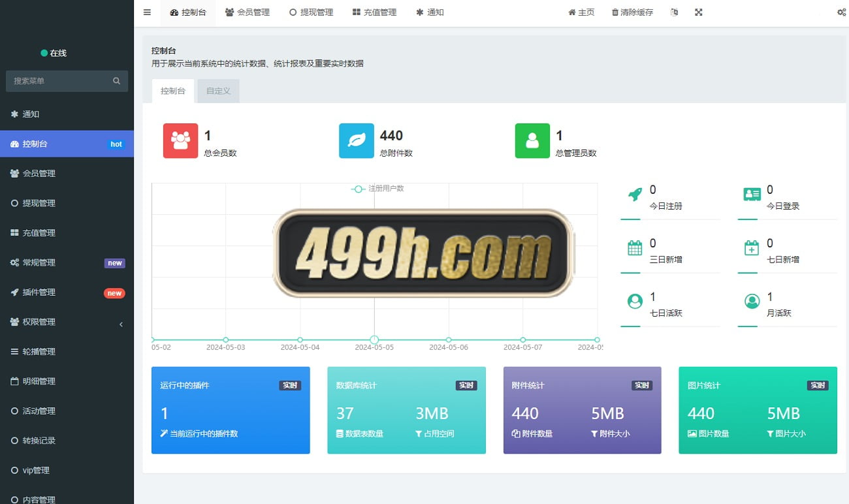Open vip管理 in the sidebar

click(67, 471)
